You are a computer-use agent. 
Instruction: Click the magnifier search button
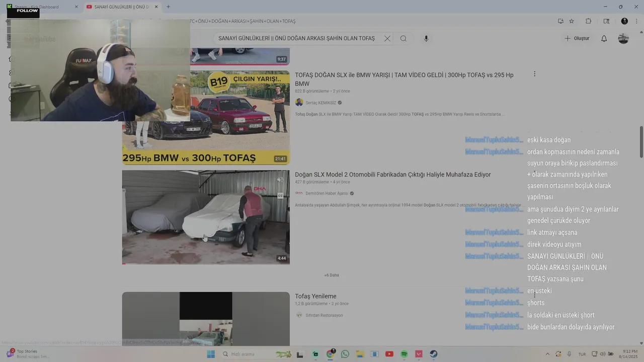pyautogui.click(x=404, y=38)
